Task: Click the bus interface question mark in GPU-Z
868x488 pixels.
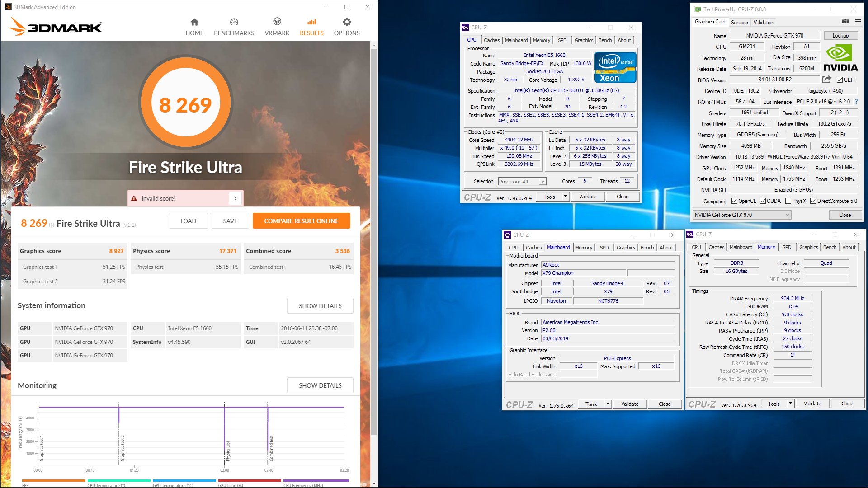Action: 856,102
